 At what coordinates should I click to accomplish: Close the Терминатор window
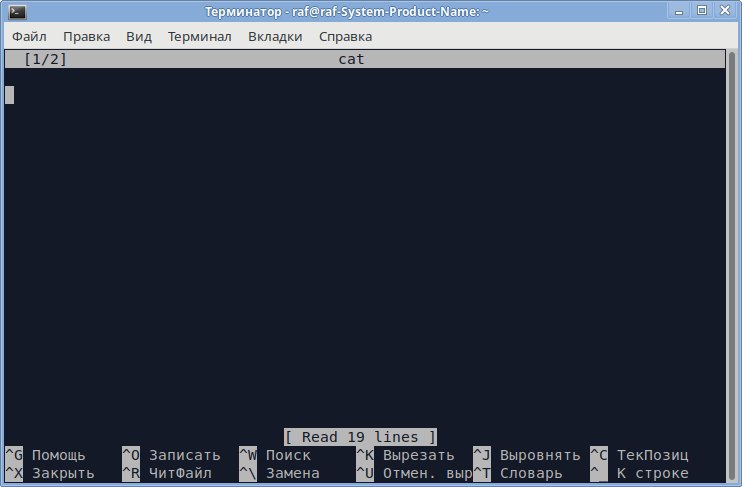click(x=724, y=10)
